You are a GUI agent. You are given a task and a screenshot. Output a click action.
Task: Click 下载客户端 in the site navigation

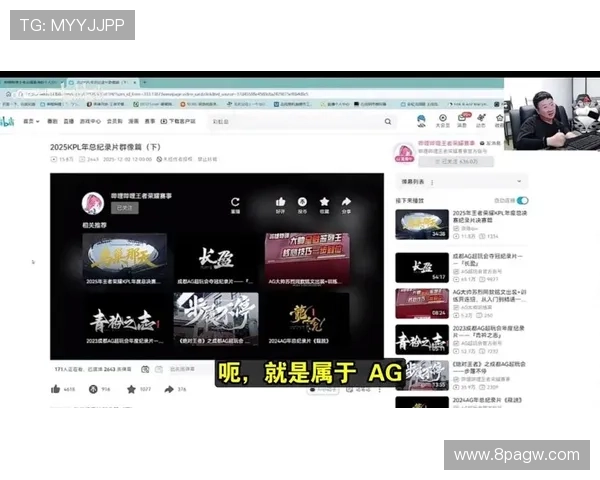click(x=178, y=121)
